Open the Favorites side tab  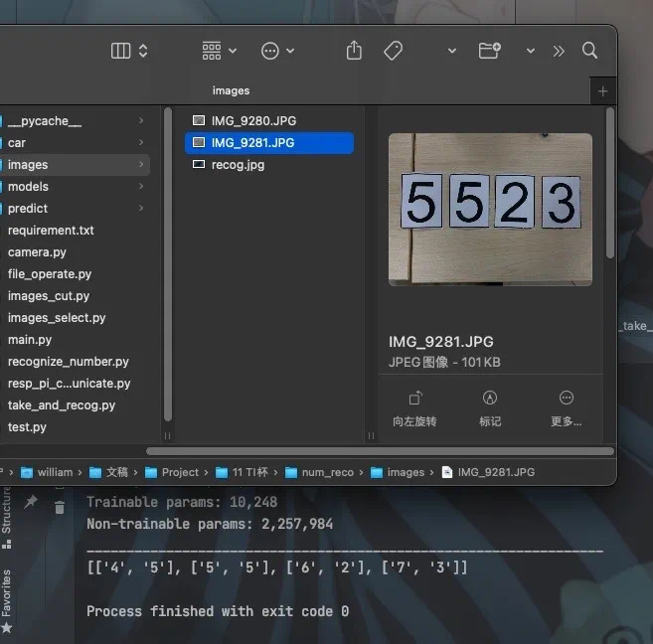7,592
